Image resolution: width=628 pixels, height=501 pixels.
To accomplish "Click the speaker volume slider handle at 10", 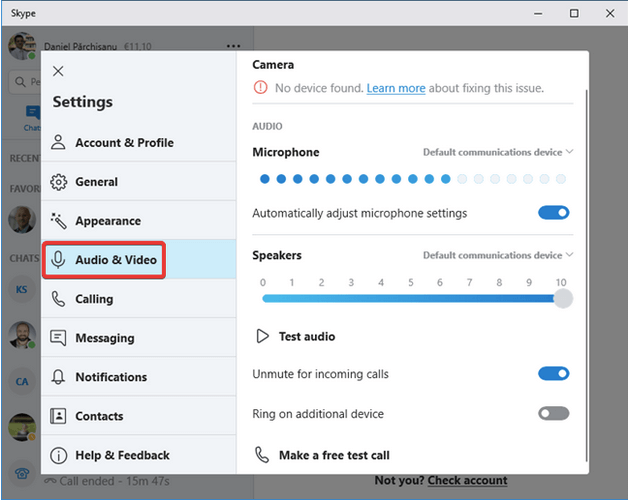I will 563,298.
